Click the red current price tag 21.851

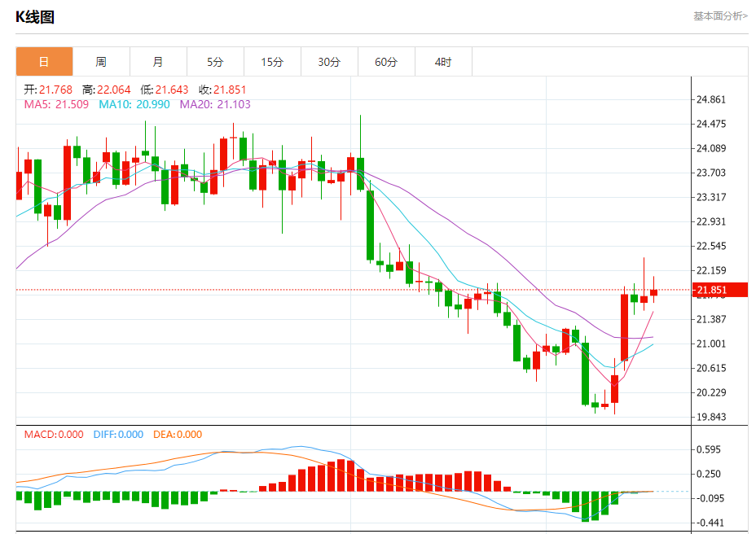720,290
